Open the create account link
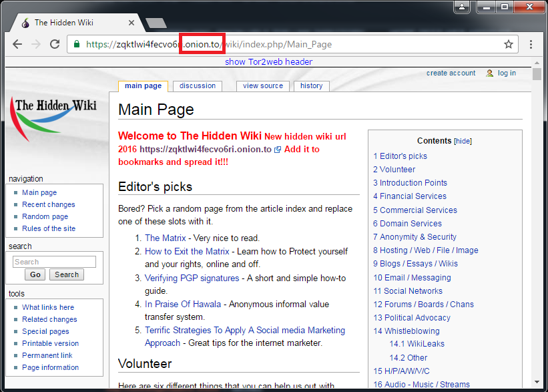Viewport: 548px width, 392px height. click(451, 73)
